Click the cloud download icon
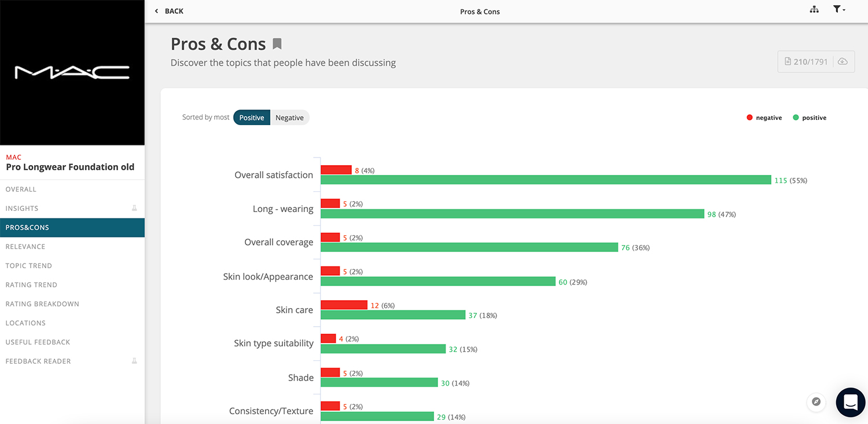This screenshot has width=868, height=424. pyautogui.click(x=843, y=61)
